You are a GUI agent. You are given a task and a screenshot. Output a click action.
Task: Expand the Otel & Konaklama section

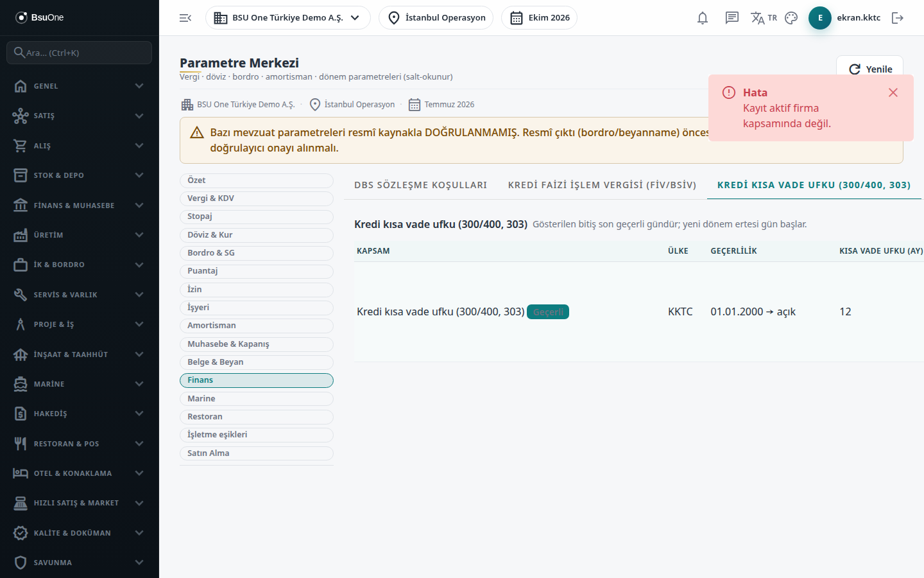pyautogui.click(x=80, y=473)
